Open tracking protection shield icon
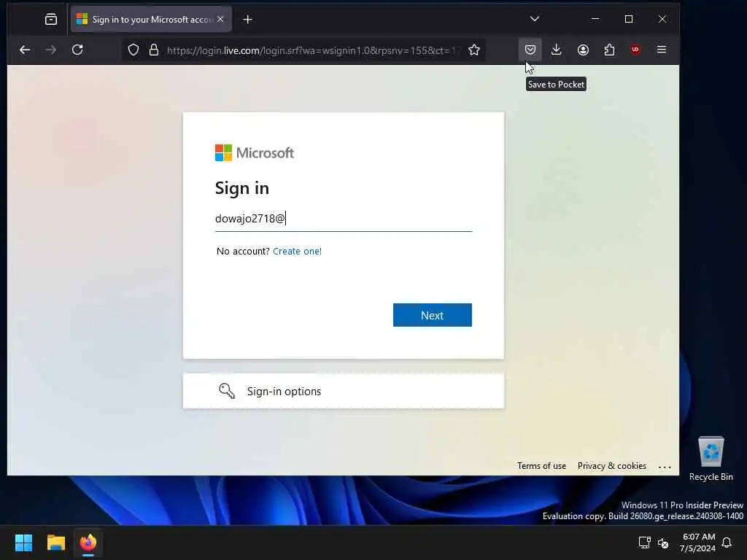This screenshot has width=747, height=560. click(133, 50)
